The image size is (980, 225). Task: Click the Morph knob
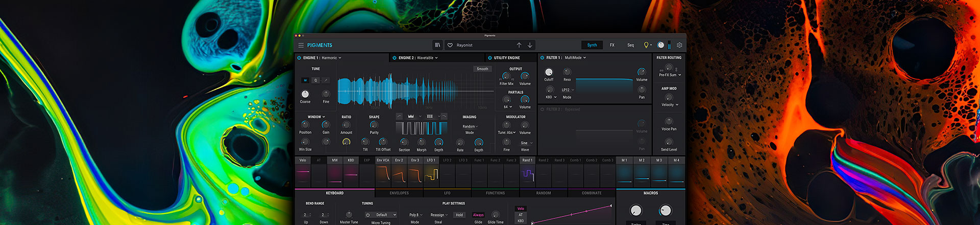point(422,142)
